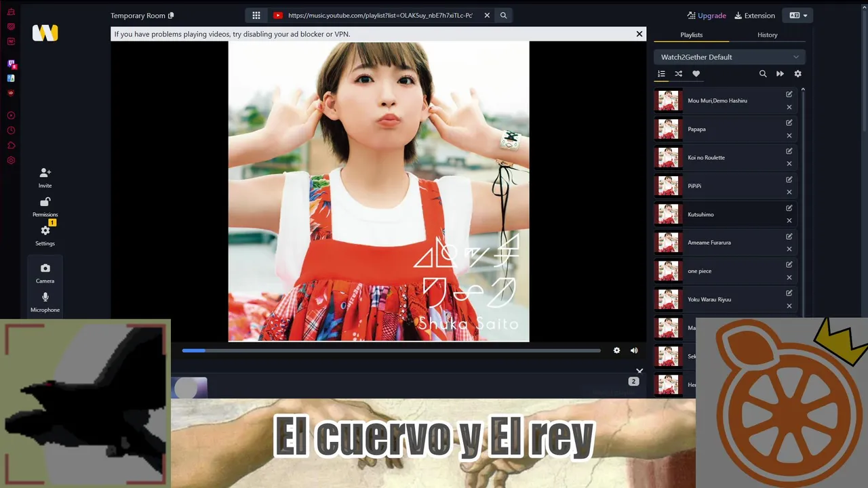
Task: Dismiss the ad blocker warning banner
Action: coord(639,34)
